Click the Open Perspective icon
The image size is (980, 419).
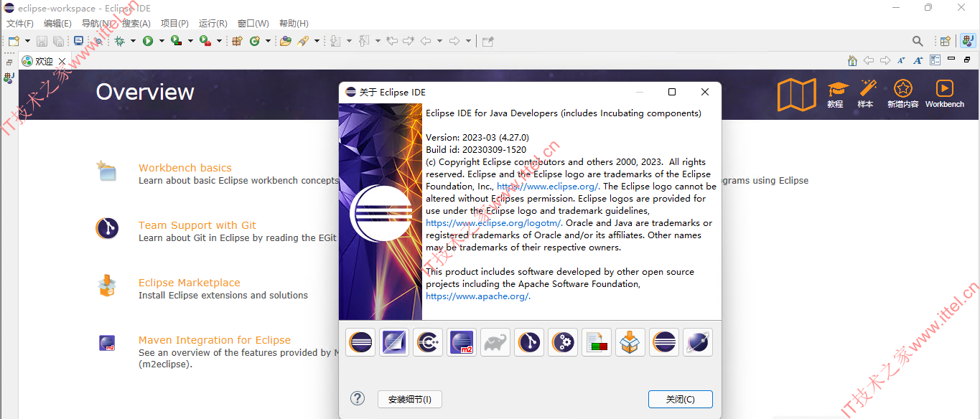coord(946,41)
